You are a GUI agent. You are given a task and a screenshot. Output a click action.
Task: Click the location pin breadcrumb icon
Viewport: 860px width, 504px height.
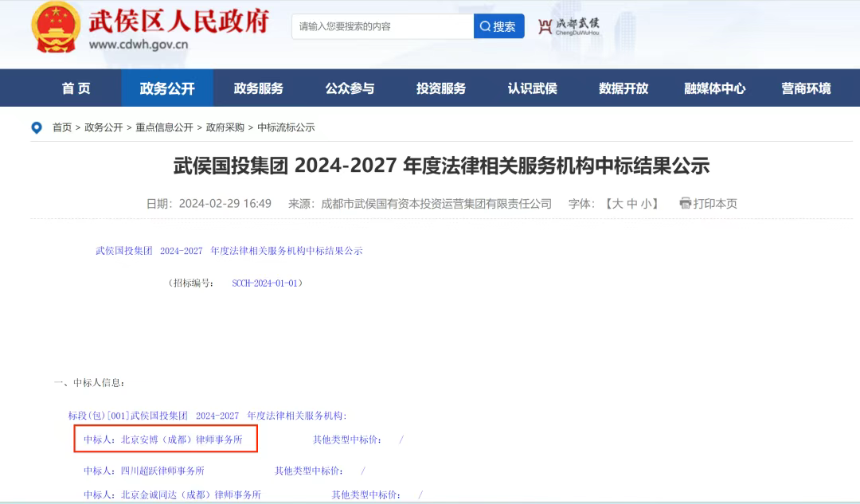(36, 127)
